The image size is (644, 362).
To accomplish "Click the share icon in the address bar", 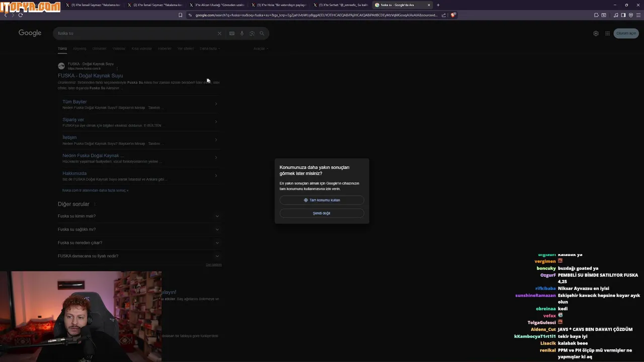I will pyautogui.click(x=444, y=15).
